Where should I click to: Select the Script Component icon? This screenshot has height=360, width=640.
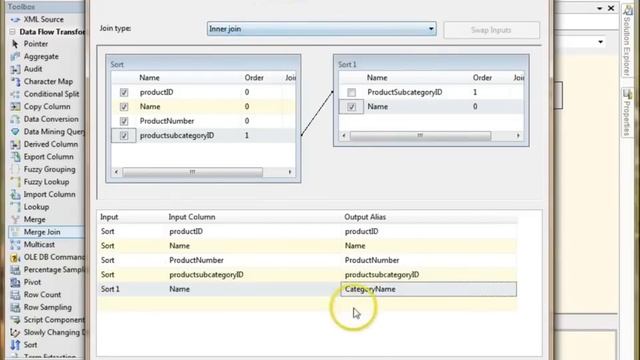click(x=15, y=320)
